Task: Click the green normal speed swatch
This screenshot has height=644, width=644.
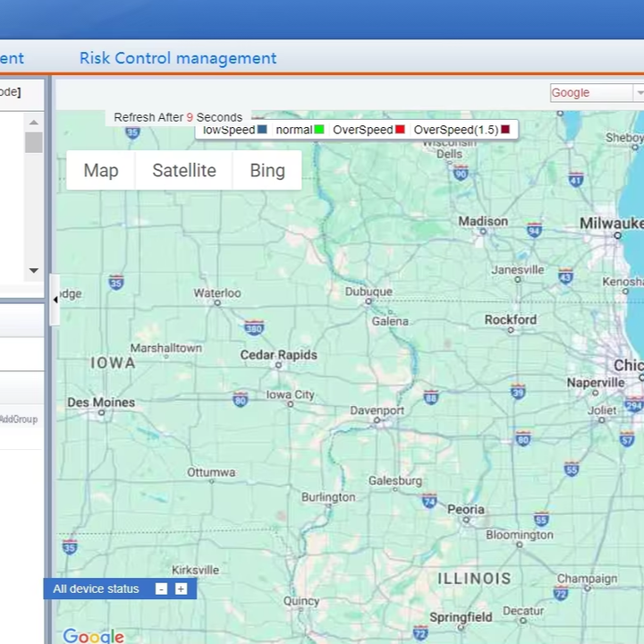Action: click(318, 130)
